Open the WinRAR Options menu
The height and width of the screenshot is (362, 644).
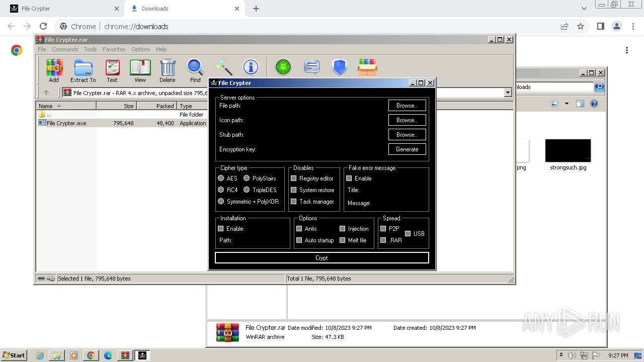141,49
